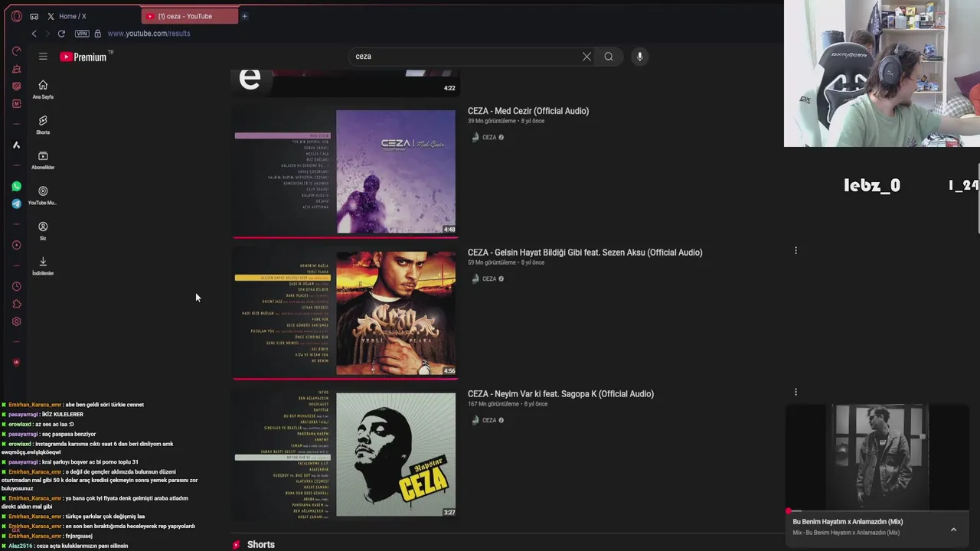This screenshot has height=551, width=980.
Task: Open the Player icon in sidebar
Action: click(x=16, y=245)
